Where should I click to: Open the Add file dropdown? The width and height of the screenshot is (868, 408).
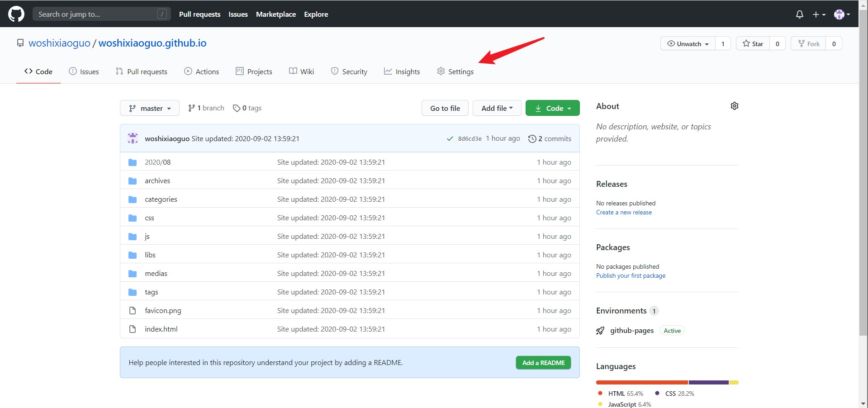(x=497, y=108)
